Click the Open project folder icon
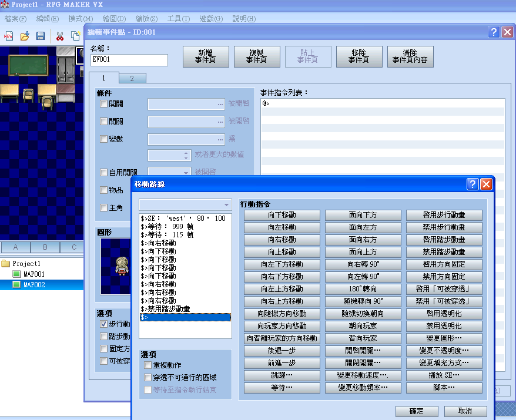The image size is (516, 420). [x=25, y=36]
